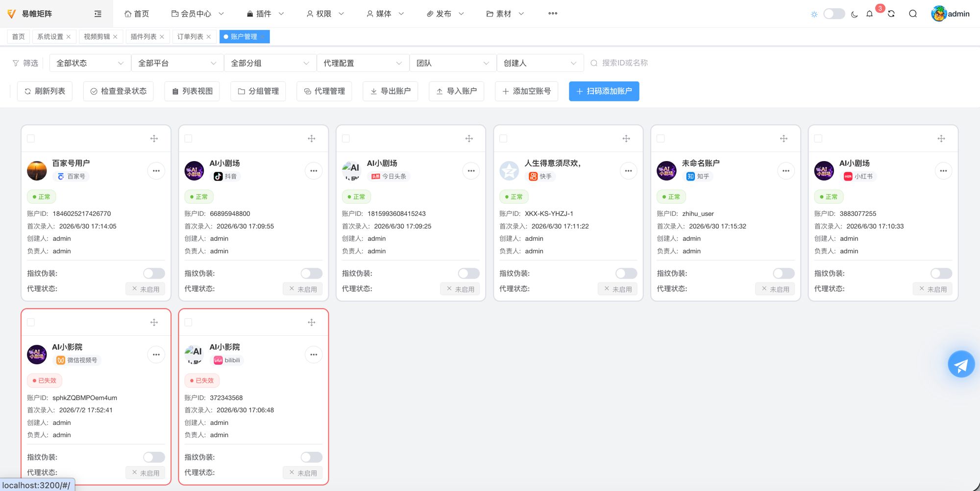Go to 首页 in top navigation
This screenshot has width=980, height=491.
point(137,14)
